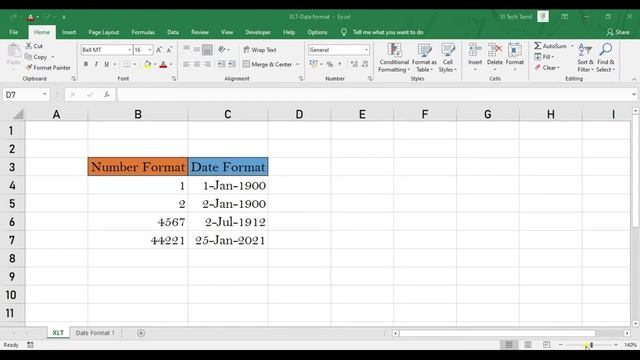Switch to Page Layout view
The width and height of the screenshot is (640, 360).
[x=528, y=345]
